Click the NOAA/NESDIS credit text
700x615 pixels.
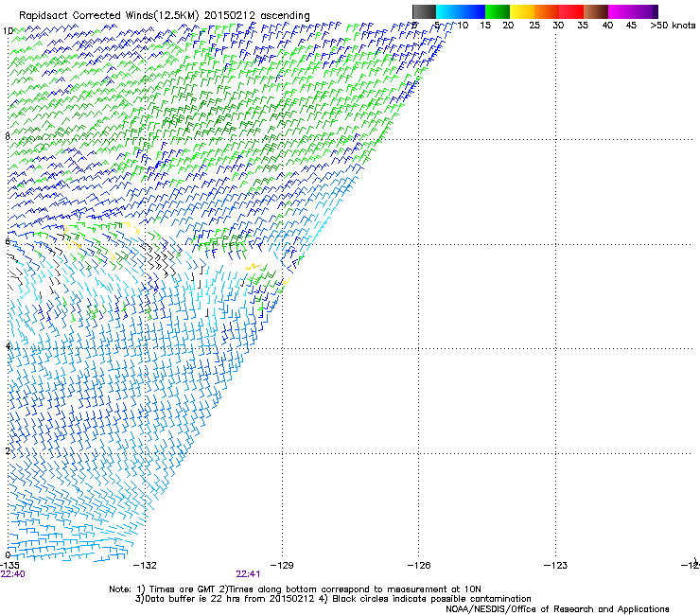(x=557, y=609)
